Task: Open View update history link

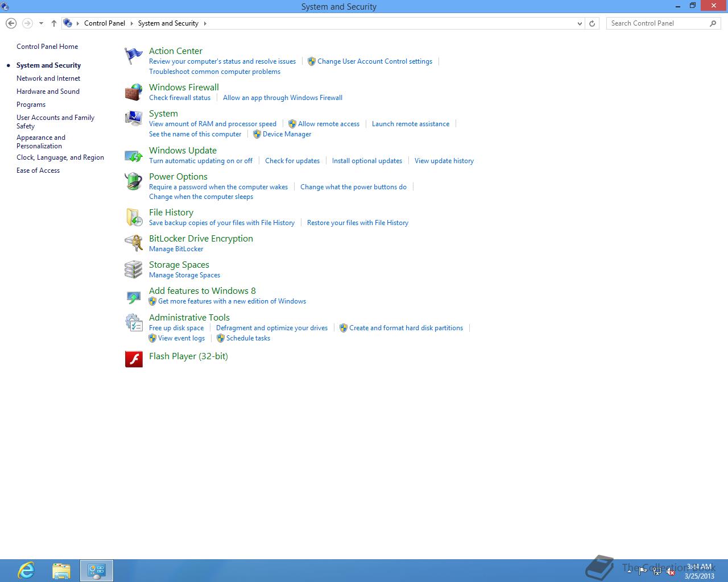Action: 444,161
